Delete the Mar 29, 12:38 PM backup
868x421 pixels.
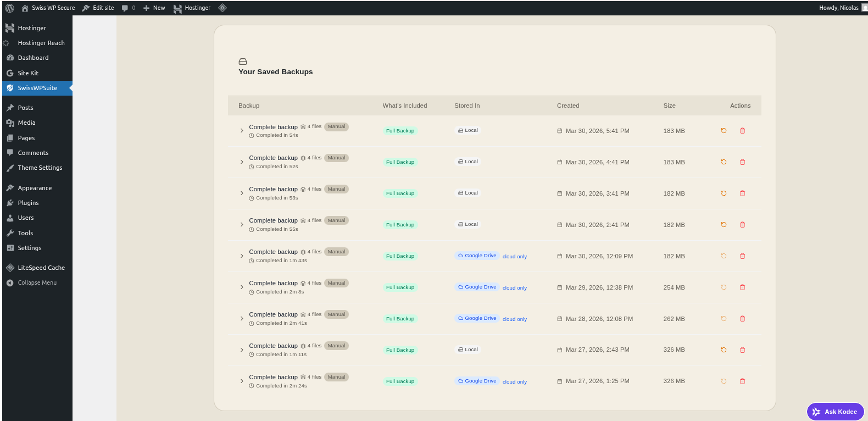click(x=742, y=287)
